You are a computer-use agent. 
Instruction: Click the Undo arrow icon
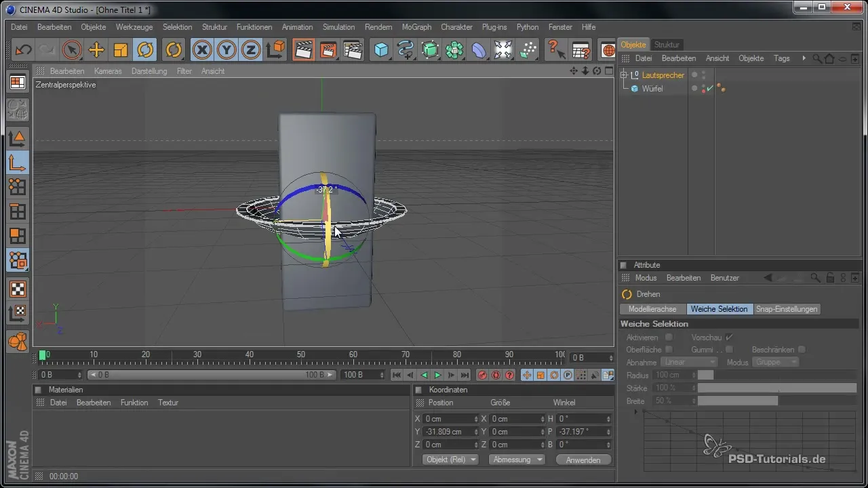(23, 49)
